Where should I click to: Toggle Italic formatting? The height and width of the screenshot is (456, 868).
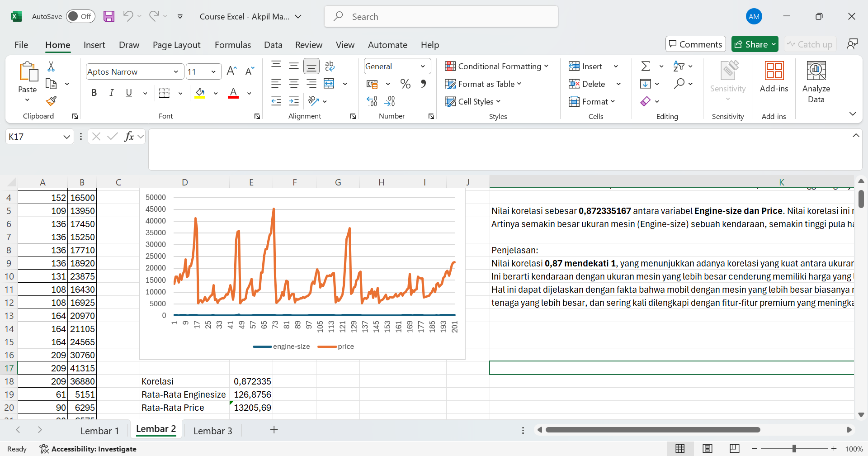click(x=111, y=93)
